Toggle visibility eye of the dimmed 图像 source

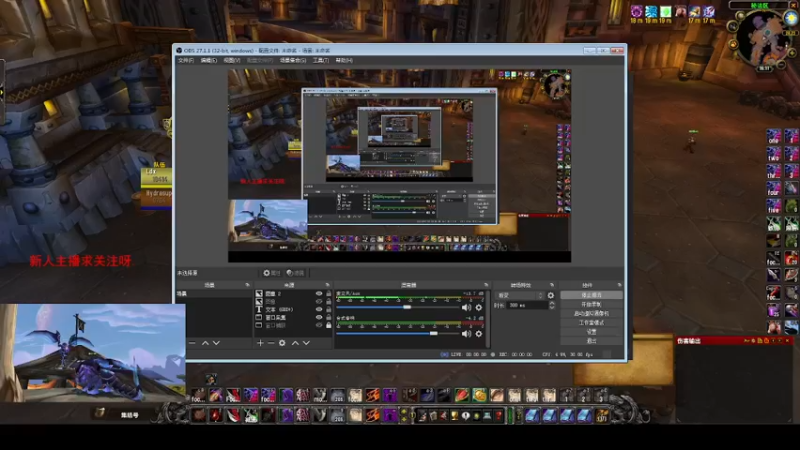click(319, 302)
